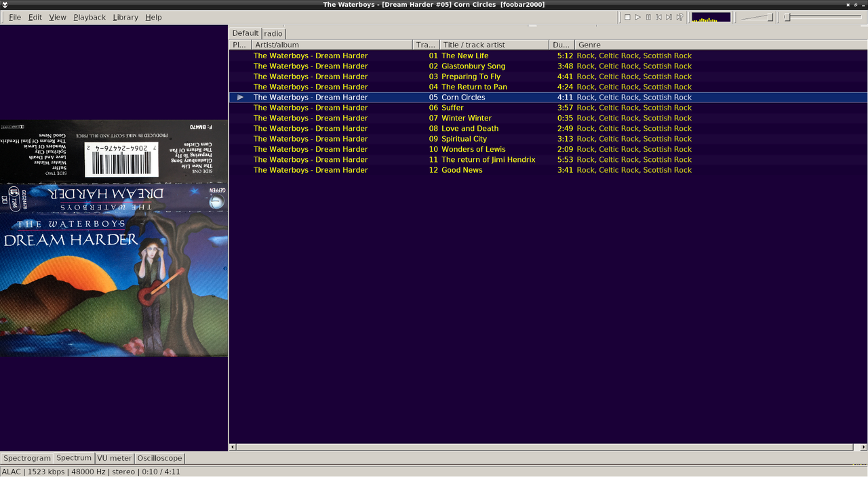The image size is (868, 477).
Task: Click the horizontal scrollbar right arrow
Action: tap(863, 447)
